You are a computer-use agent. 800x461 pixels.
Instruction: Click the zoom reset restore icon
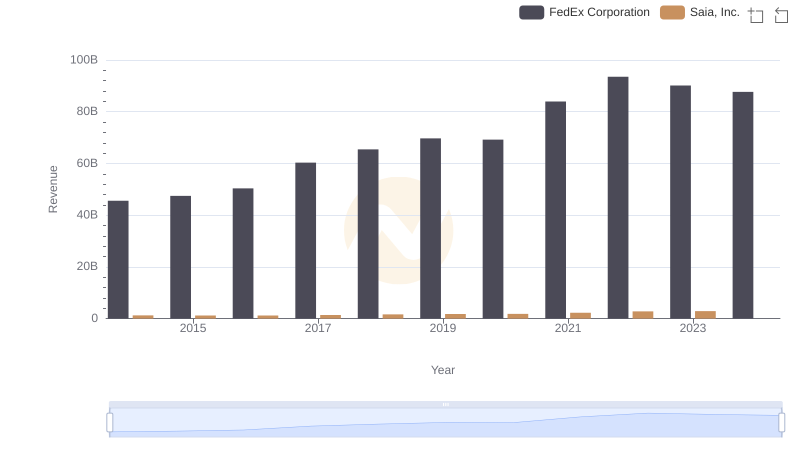coord(781,15)
